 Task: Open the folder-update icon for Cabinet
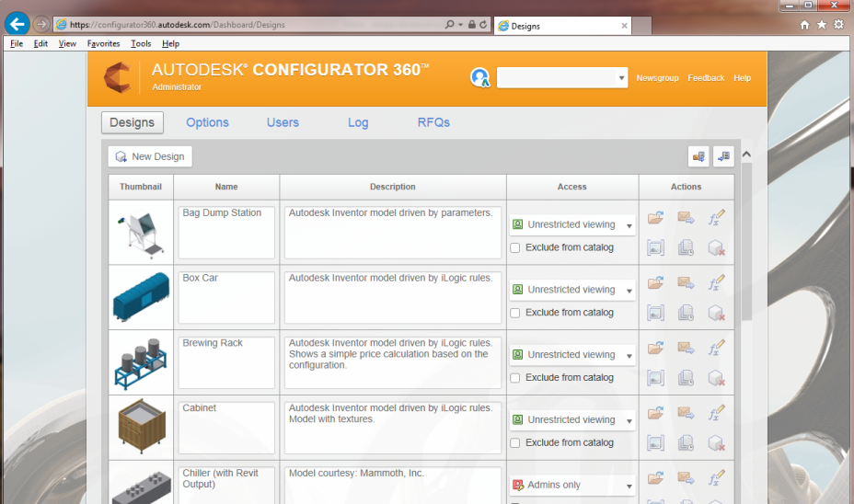point(656,413)
